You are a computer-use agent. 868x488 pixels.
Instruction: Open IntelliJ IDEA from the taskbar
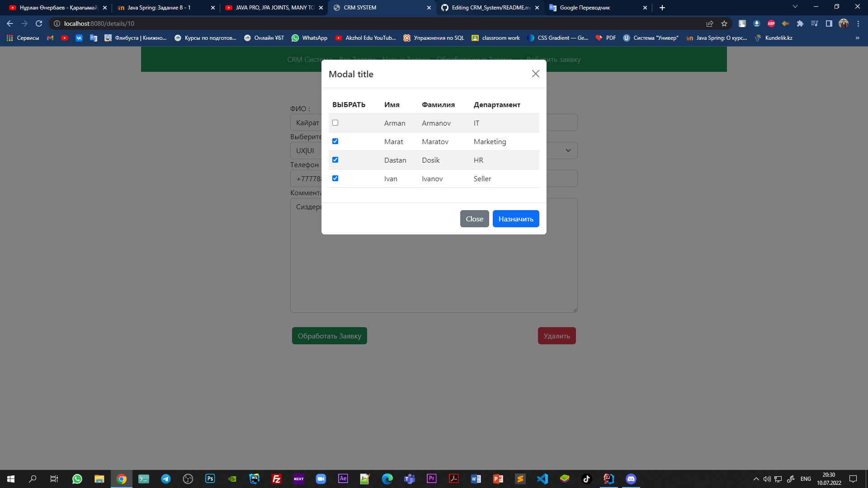609,479
